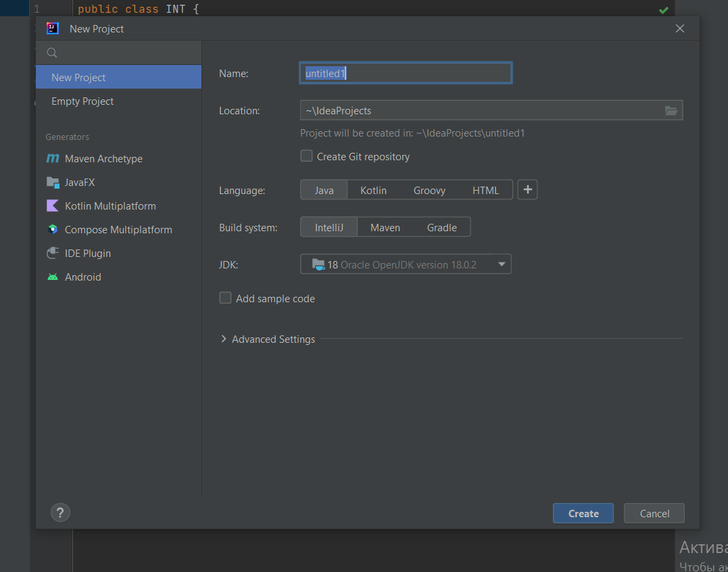Expand the Advanced Settings section
The height and width of the screenshot is (572, 728).
223,339
